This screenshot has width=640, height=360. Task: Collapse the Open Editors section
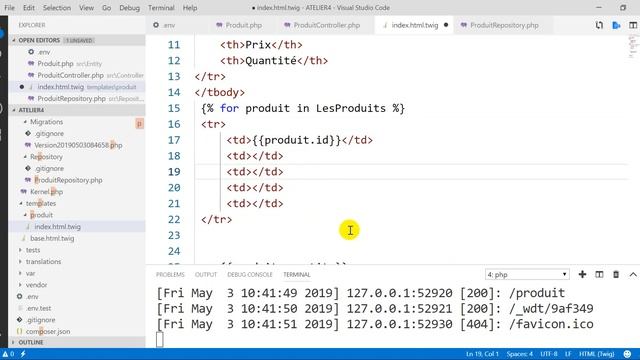[x=77, y=40]
